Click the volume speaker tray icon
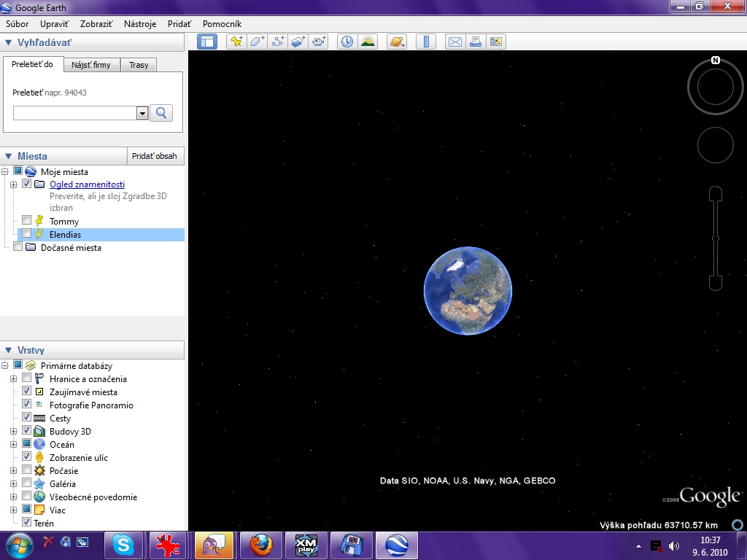747x560 pixels. (x=673, y=545)
